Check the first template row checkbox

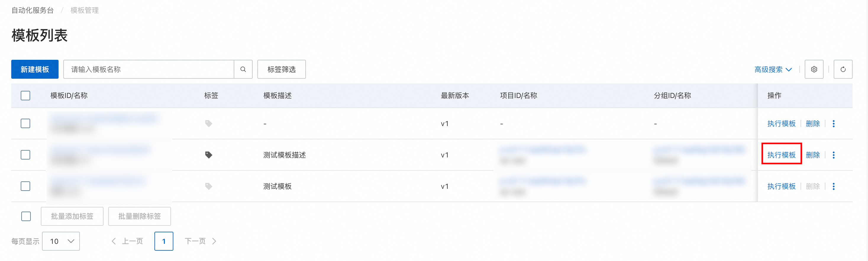(26, 124)
